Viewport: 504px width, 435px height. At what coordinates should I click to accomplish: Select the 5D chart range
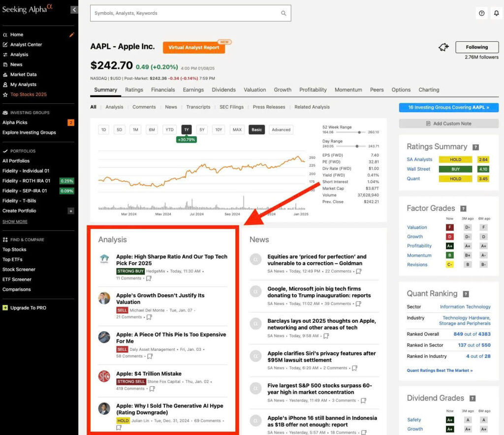[119, 130]
